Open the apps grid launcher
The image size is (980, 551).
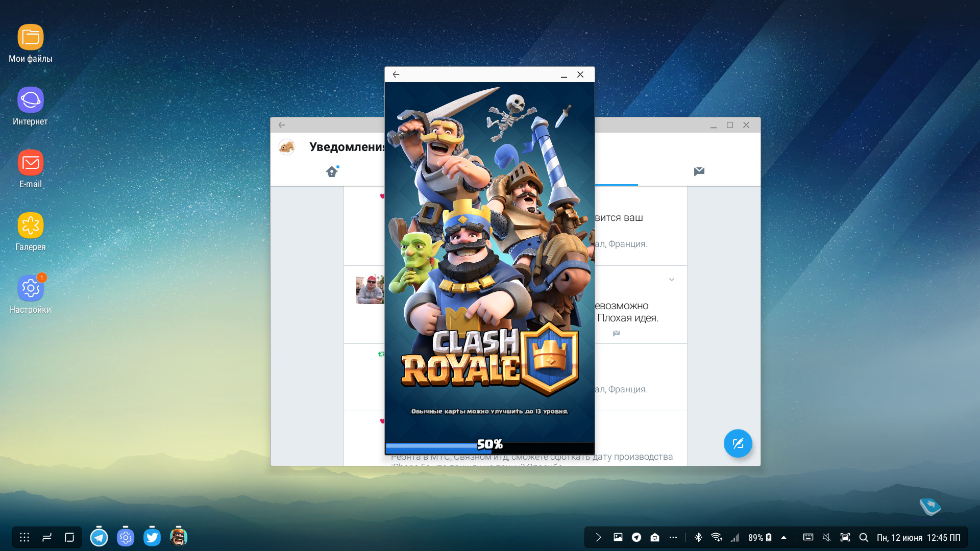(24, 537)
